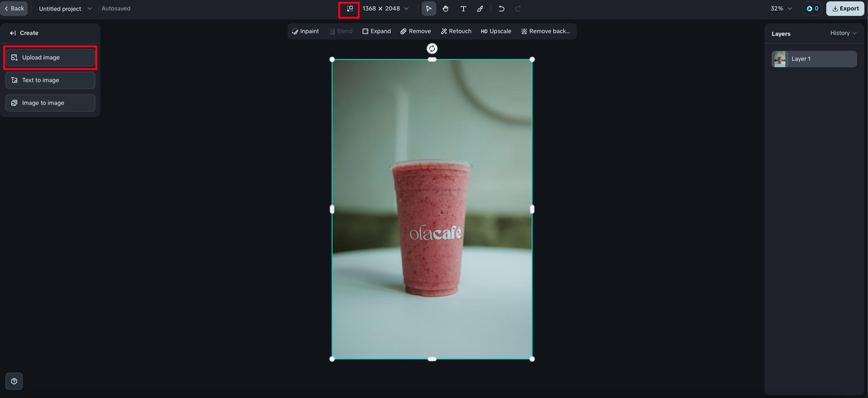Click the smoothie image on the canvas
Screen dimensions: 868x398
[432, 209]
